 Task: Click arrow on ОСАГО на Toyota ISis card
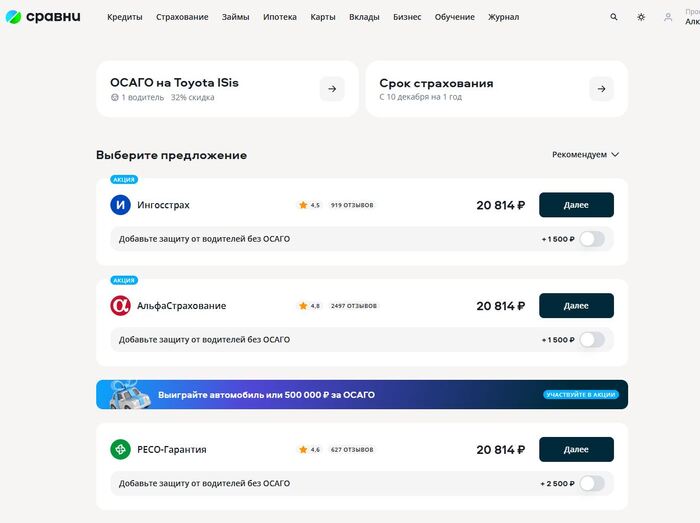point(332,89)
